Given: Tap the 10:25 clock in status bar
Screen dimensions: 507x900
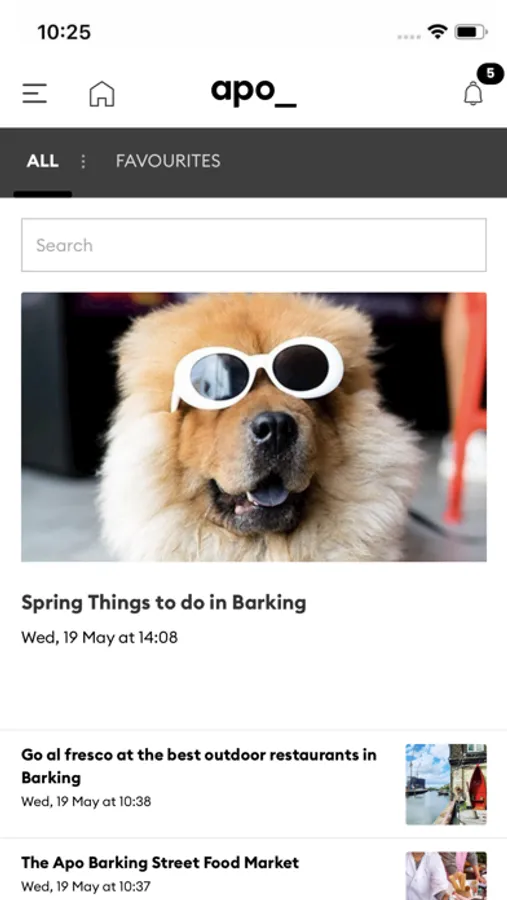Looking at the screenshot, I should 64,32.
